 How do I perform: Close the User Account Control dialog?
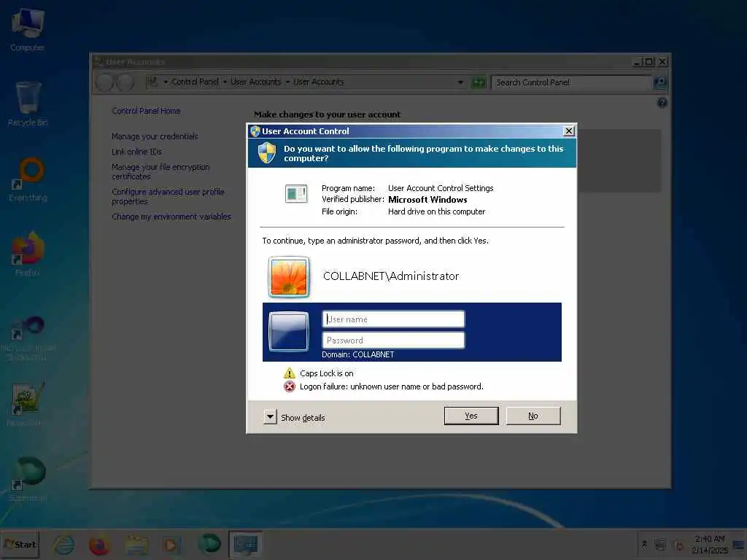point(569,131)
